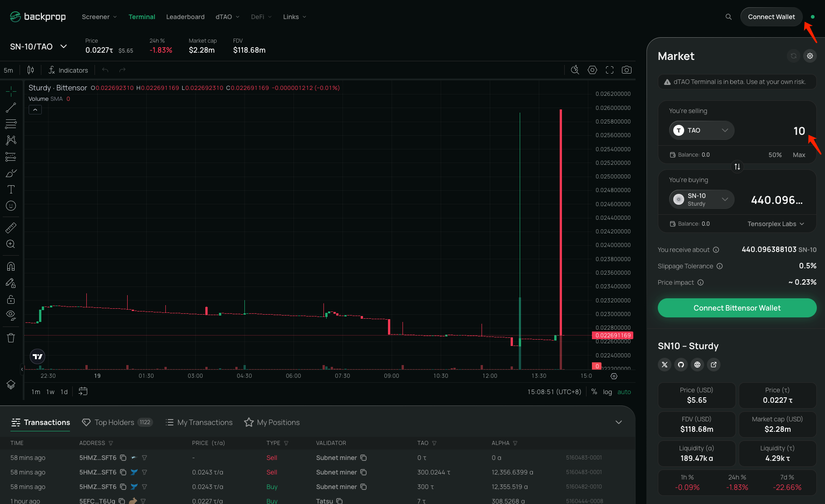Open the TAO selling token dropdown
825x504 pixels.
tap(701, 130)
